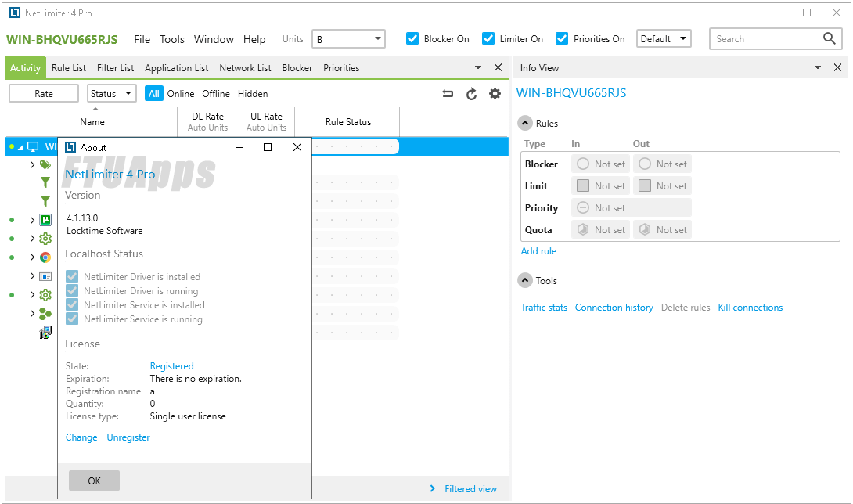The height and width of the screenshot is (504, 853).
Task: Select the uTorrent application icon
Action: (45, 220)
